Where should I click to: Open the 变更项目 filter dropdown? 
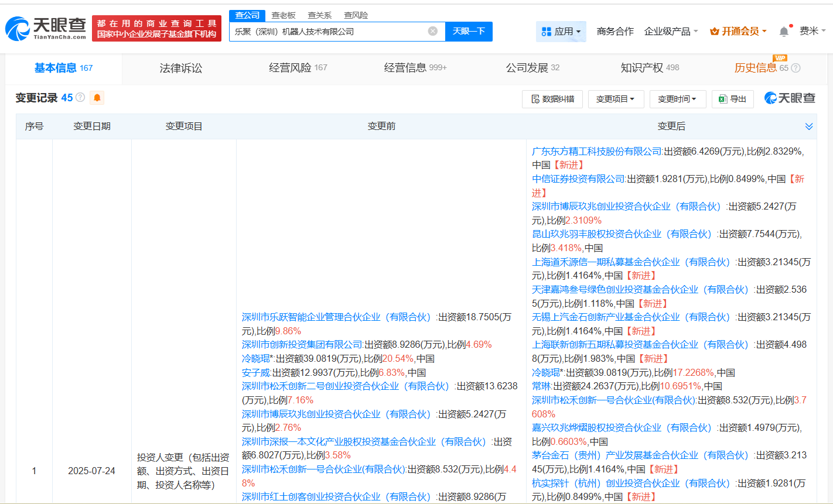pos(615,99)
